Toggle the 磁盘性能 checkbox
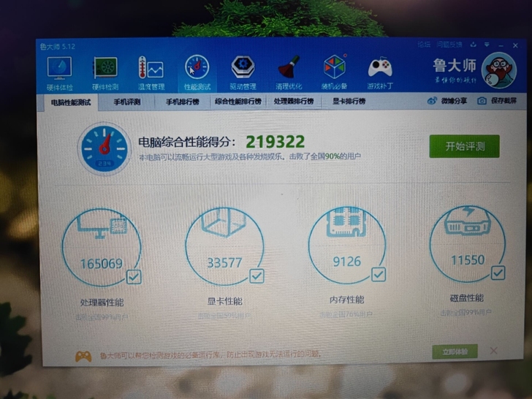This screenshot has height=399, width=532. (498, 273)
